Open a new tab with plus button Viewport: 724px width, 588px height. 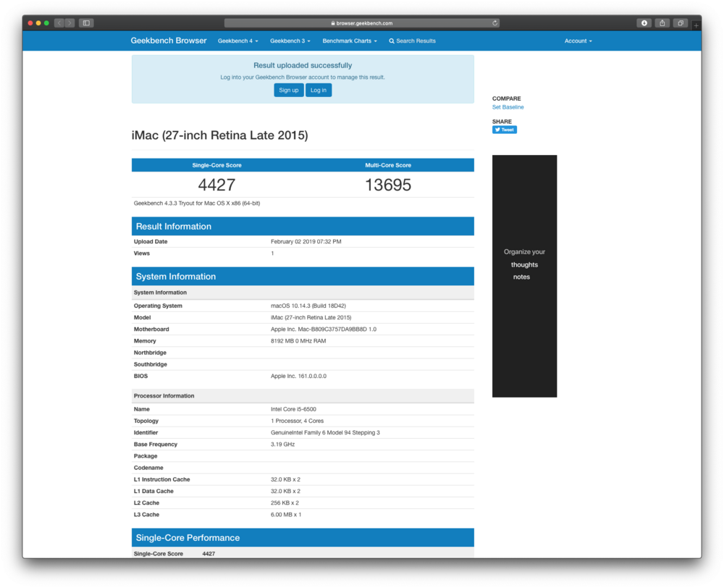(x=696, y=25)
